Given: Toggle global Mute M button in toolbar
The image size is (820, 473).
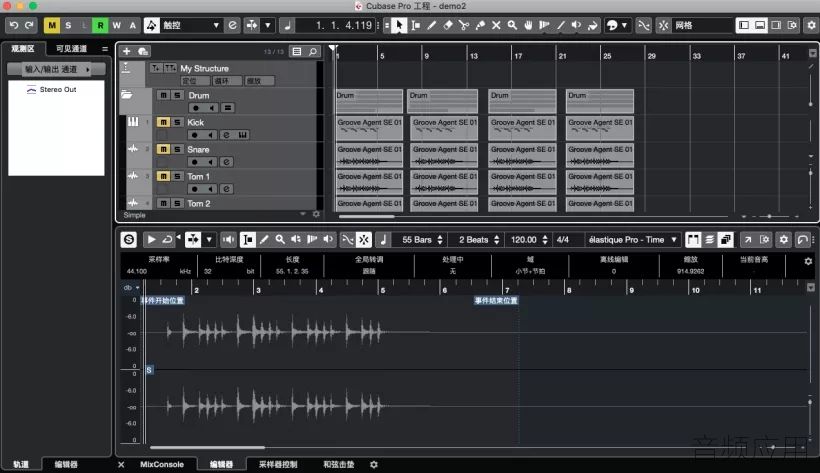Looking at the screenshot, I should (52, 25).
